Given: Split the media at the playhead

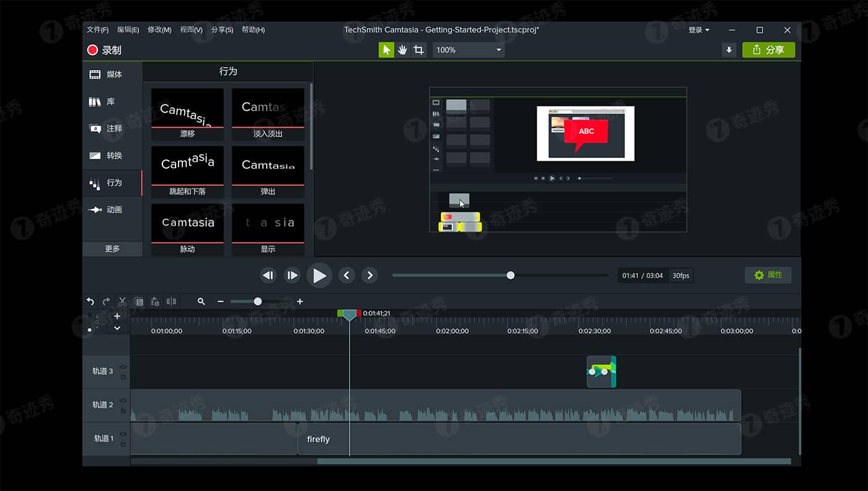Looking at the screenshot, I should point(171,301).
